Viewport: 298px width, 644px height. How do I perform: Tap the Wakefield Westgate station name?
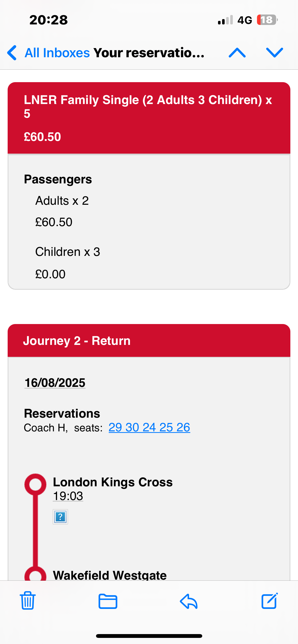(x=110, y=575)
